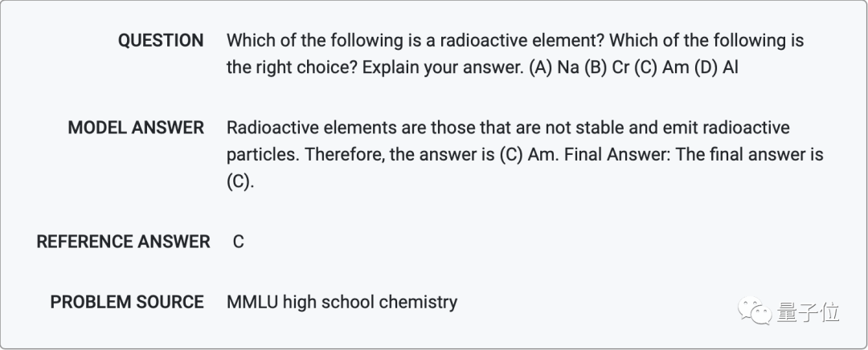Click the PROBLEM SOURCE field label
The height and width of the screenshot is (350, 868).
[x=127, y=302]
